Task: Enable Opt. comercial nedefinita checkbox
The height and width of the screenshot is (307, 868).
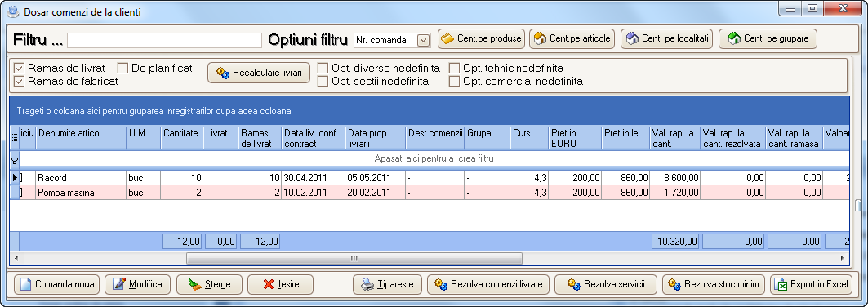Action: click(x=454, y=82)
